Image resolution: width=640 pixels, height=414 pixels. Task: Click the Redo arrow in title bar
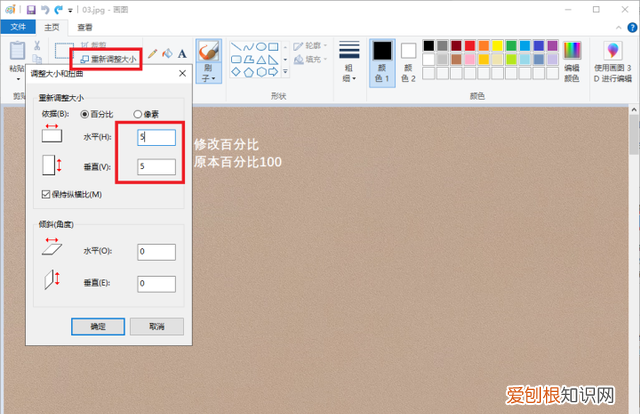[59, 9]
